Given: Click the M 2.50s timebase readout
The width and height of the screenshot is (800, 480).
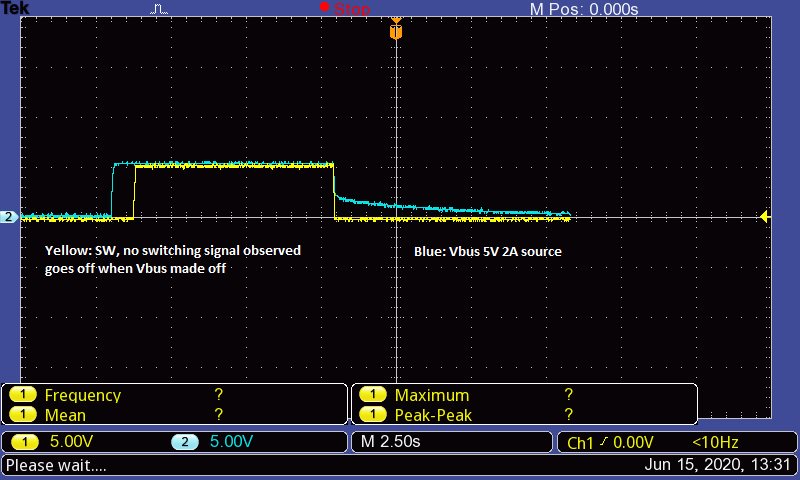Looking at the screenshot, I should click(390, 441).
